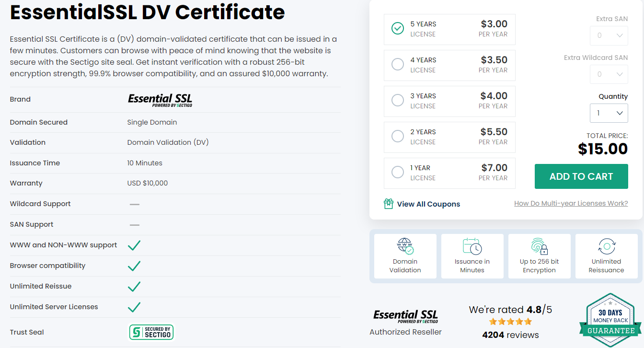Click the Add to Cart button
The image size is (644, 348).
581,176
